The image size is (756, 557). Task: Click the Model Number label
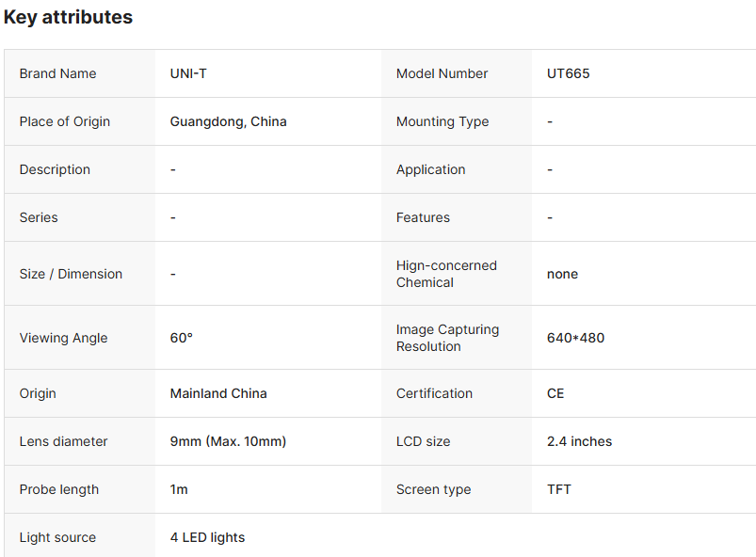[x=442, y=73]
